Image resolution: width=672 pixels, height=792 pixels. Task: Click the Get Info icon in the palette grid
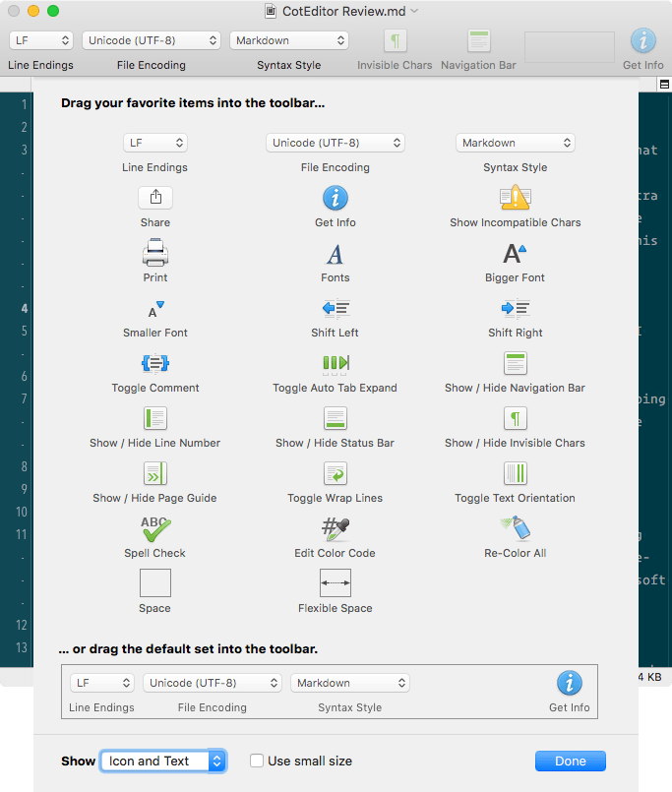click(x=335, y=198)
